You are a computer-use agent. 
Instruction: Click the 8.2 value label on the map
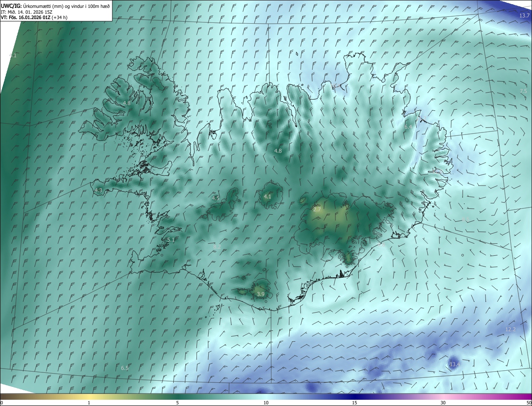tap(217, 247)
